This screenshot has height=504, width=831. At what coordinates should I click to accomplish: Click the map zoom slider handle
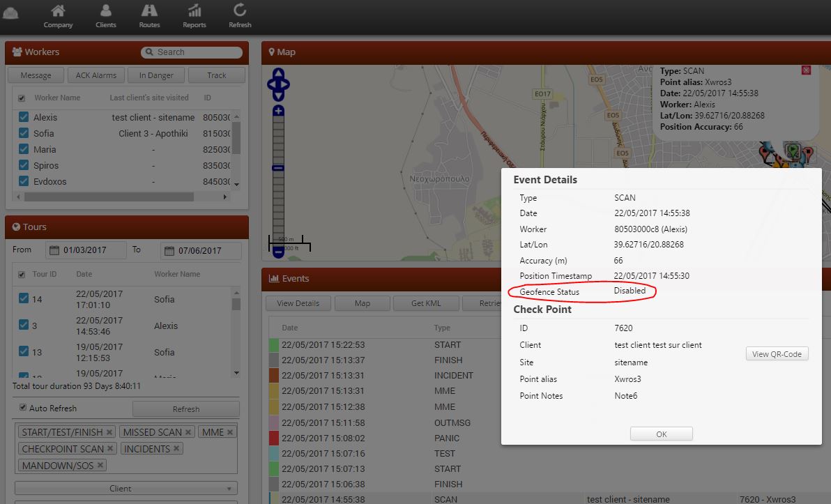[x=278, y=168]
